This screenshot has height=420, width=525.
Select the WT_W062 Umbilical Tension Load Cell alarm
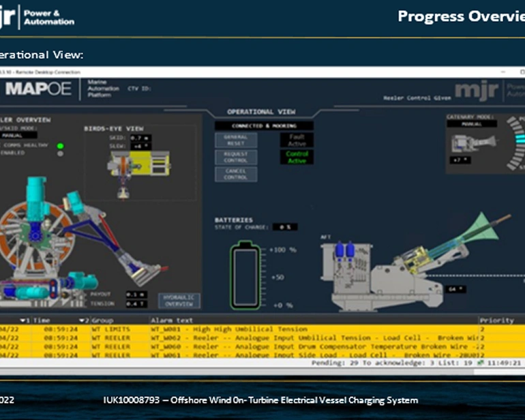click(262, 338)
